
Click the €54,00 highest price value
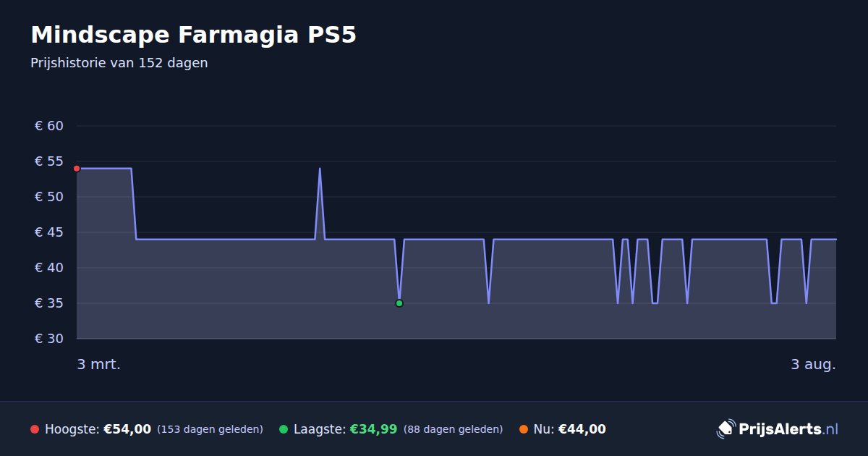[x=127, y=429]
